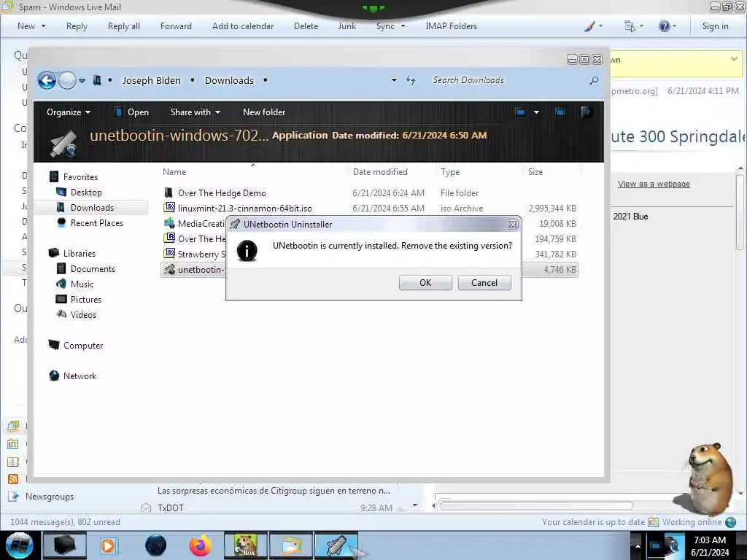Click Open in Explorer toolbar
747x560 pixels.
point(132,112)
